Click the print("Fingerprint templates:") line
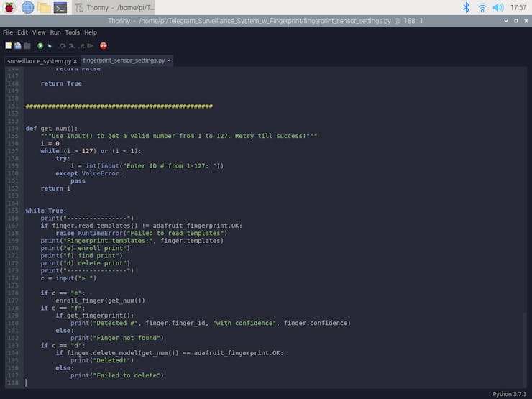Screen dimensions: 532x399 (132, 241)
